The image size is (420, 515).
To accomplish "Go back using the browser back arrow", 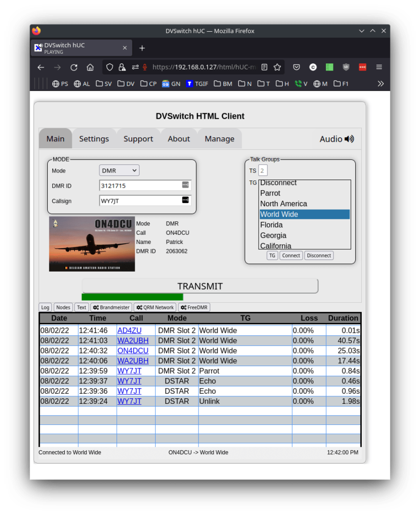I will click(x=41, y=67).
